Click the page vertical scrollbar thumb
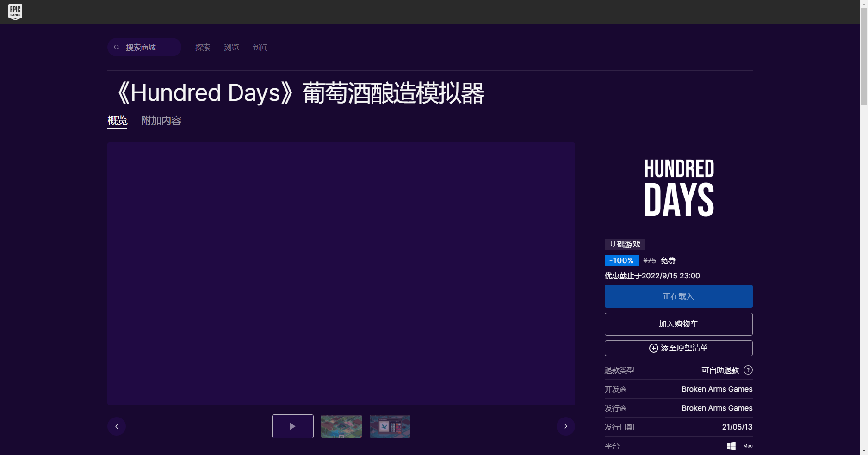The height and width of the screenshot is (455, 868). 864,56
